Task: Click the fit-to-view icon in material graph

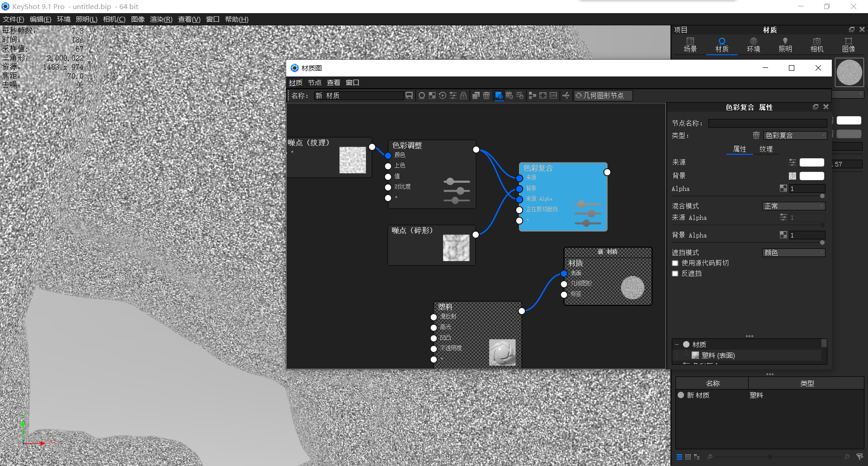Action: pos(542,95)
